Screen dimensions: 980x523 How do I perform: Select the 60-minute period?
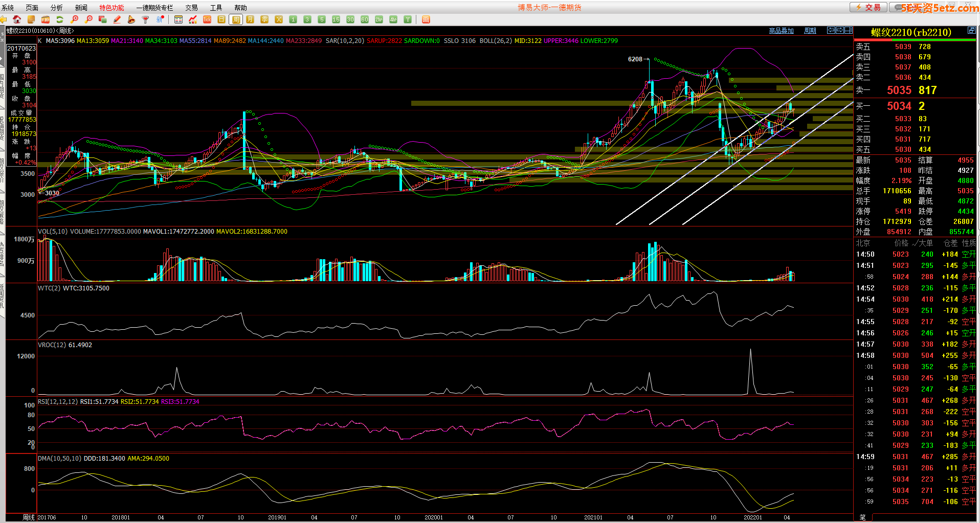pos(365,19)
